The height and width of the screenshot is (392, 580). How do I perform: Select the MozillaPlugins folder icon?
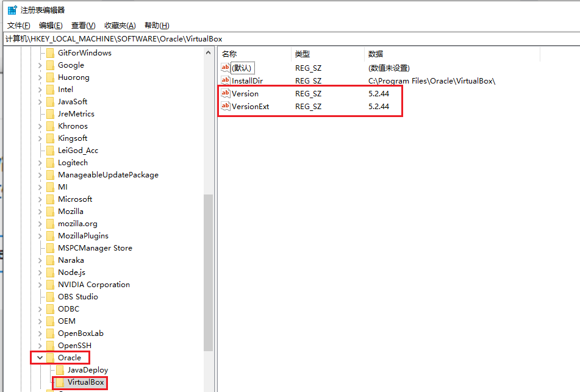coord(50,237)
